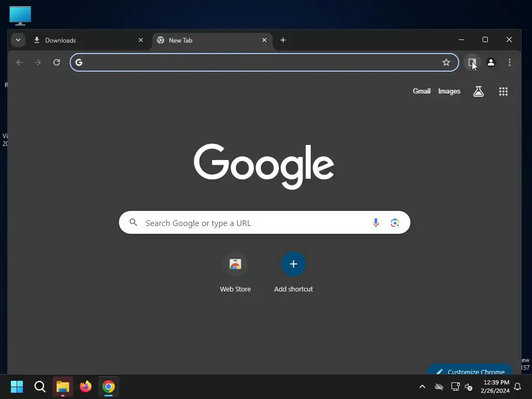Open a new tab with plus button
This screenshot has height=399, width=532.
pyautogui.click(x=283, y=40)
